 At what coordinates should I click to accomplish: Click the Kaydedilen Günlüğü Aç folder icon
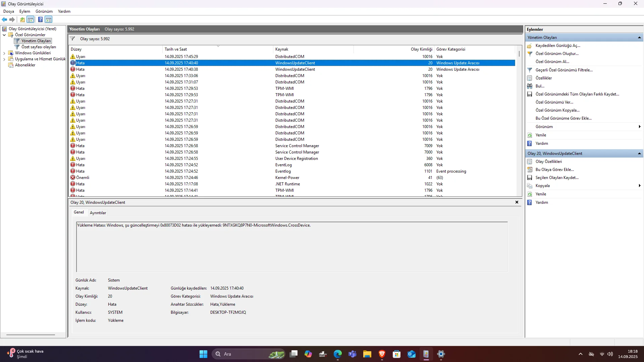[x=530, y=46]
